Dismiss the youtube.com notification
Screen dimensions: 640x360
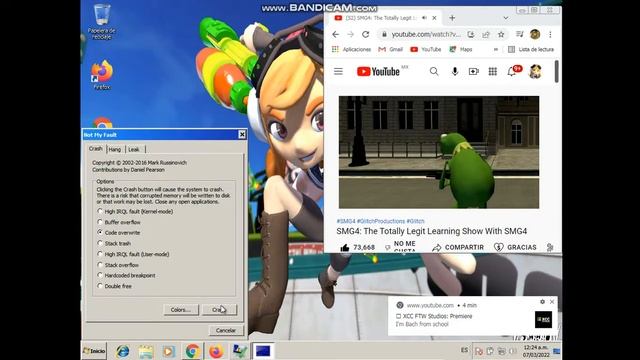(x=552, y=302)
